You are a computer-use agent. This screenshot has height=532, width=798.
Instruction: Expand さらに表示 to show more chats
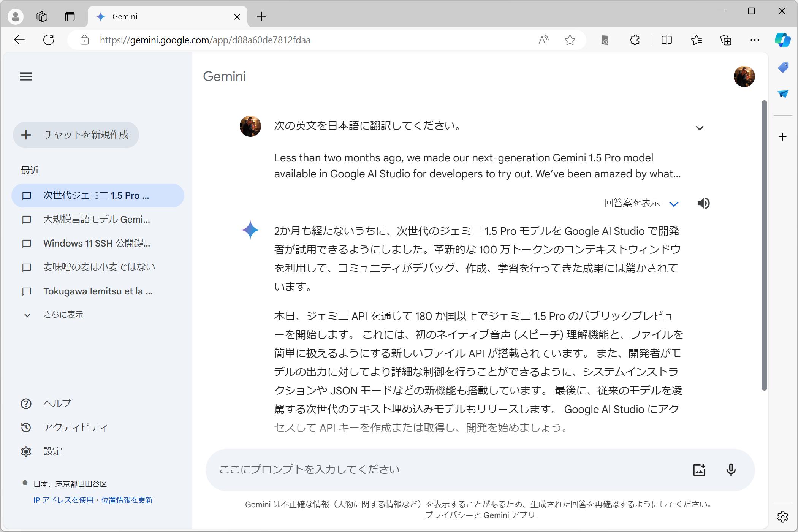coord(53,315)
